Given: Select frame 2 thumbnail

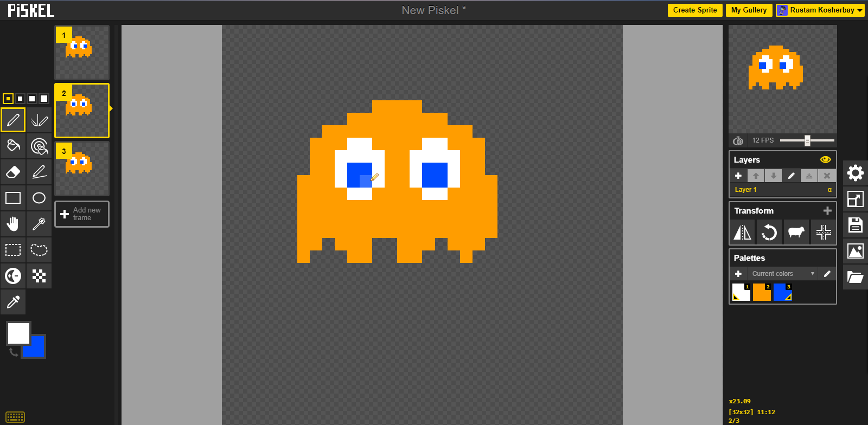Looking at the screenshot, I should click(82, 111).
